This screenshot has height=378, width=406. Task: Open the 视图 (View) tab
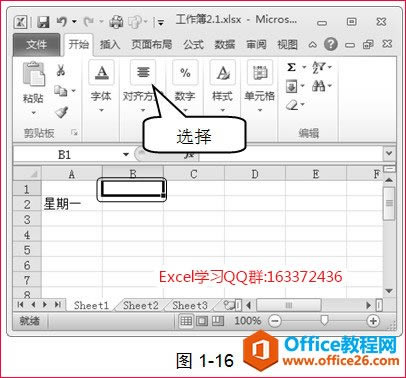pos(287,44)
